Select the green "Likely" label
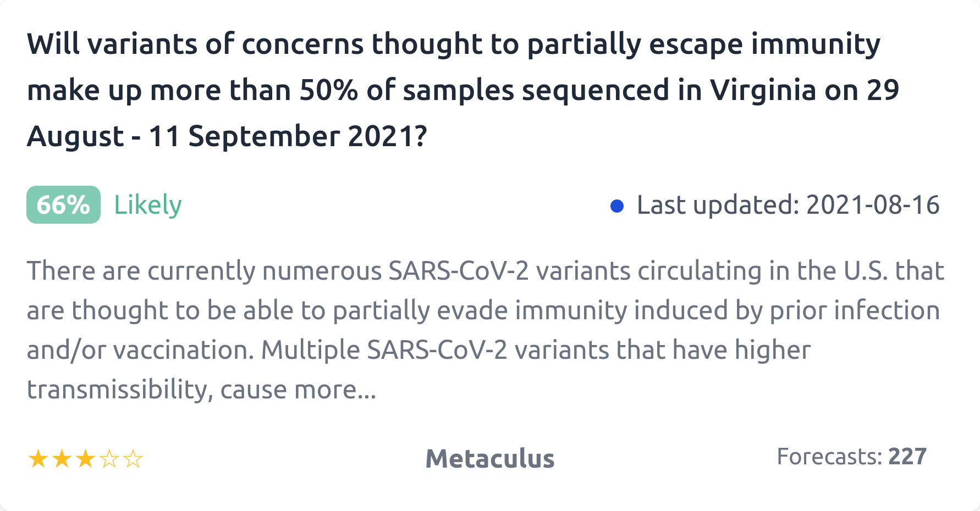 147,205
